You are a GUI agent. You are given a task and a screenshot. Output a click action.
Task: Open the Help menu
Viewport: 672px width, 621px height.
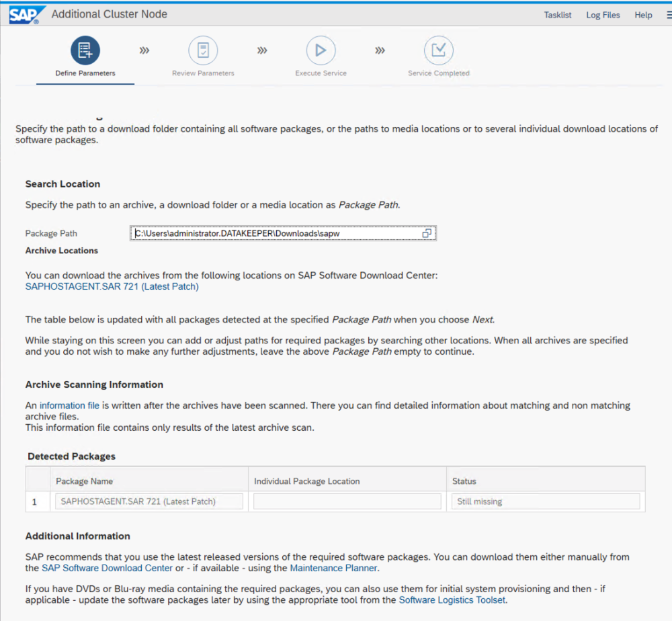[x=643, y=15]
